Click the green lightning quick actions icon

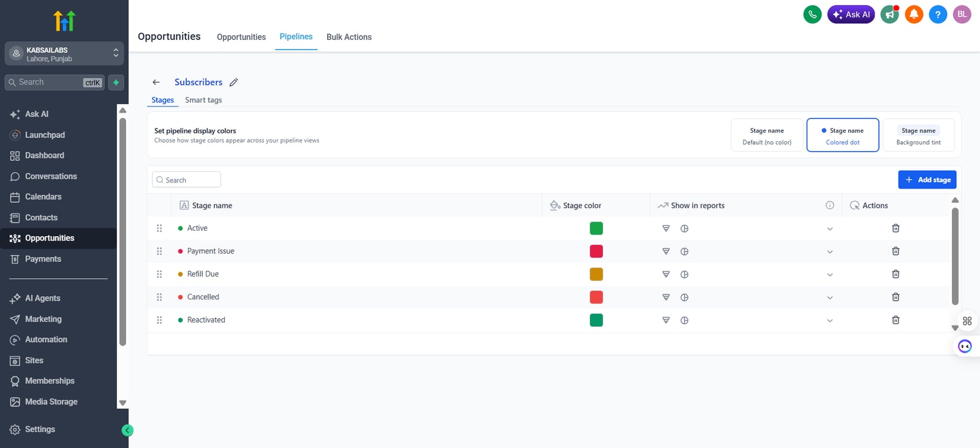pyautogui.click(x=116, y=83)
